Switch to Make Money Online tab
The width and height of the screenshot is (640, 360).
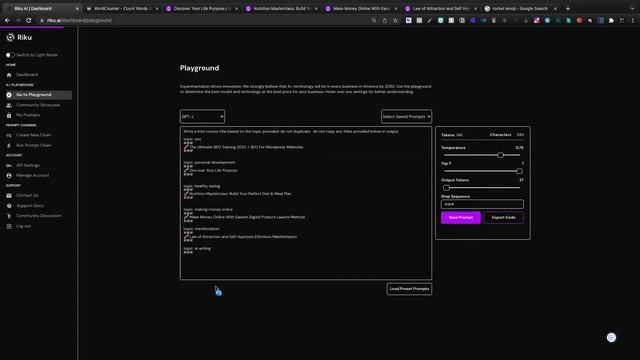[x=361, y=9]
